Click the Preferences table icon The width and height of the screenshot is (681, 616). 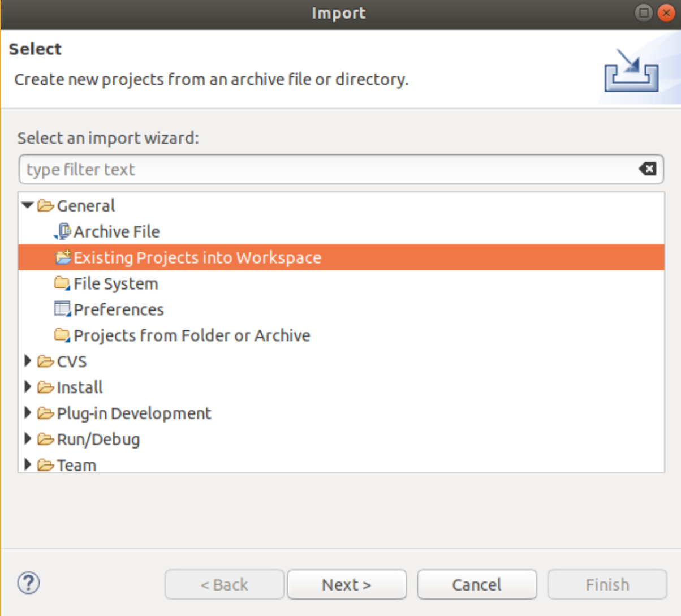pyautogui.click(x=63, y=309)
